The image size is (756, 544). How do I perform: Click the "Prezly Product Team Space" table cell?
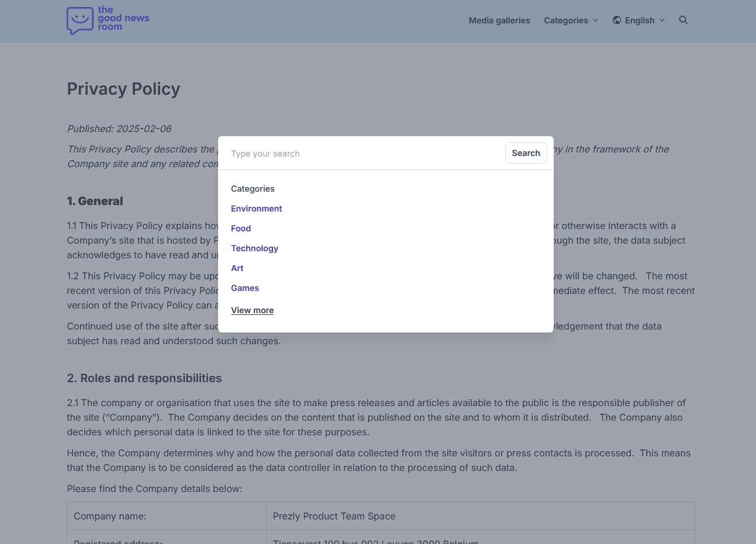[334, 516]
